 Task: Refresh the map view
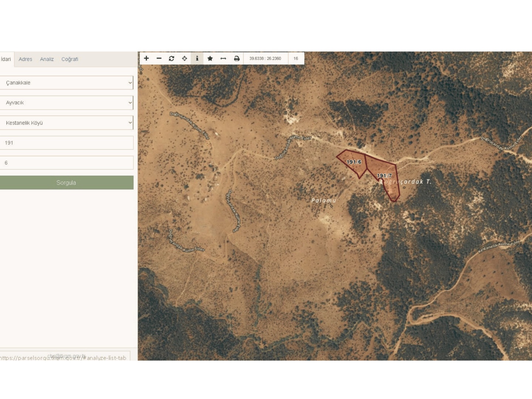[x=171, y=58]
